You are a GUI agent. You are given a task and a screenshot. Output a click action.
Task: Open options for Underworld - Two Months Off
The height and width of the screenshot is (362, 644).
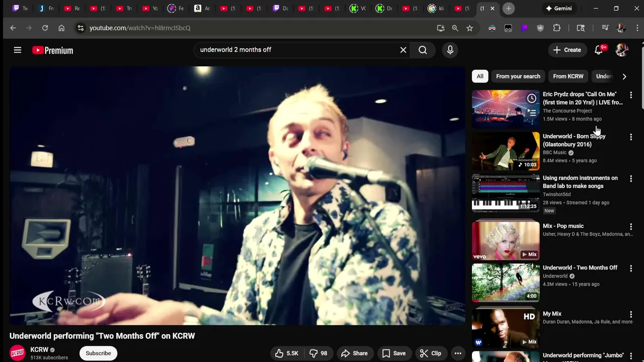(631, 268)
